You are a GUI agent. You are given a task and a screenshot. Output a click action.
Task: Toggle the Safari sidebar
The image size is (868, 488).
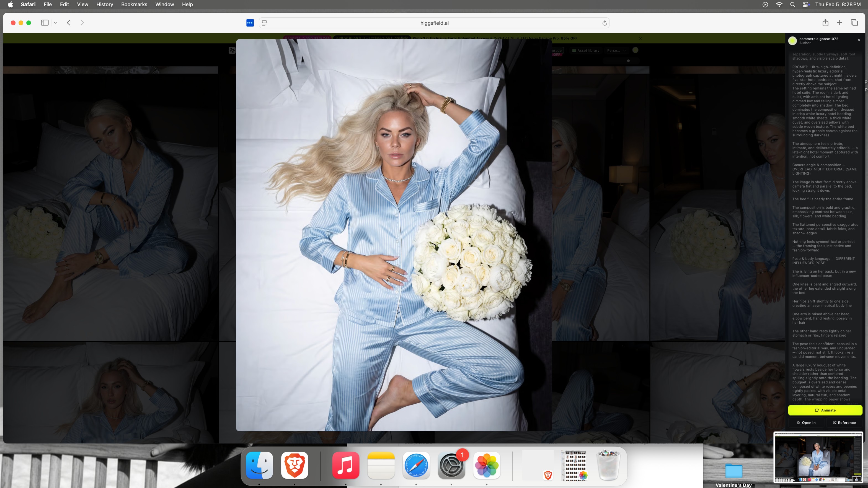[45, 23]
